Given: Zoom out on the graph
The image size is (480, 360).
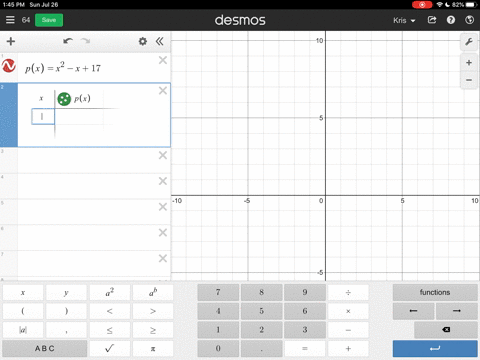Looking at the screenshot, I should coord(469,80).
